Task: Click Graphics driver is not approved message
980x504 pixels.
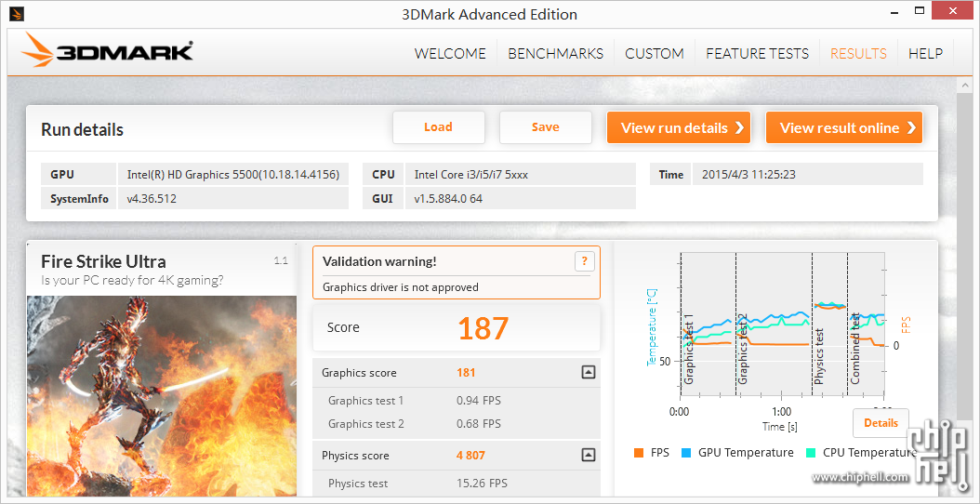Action: (401, 287)
